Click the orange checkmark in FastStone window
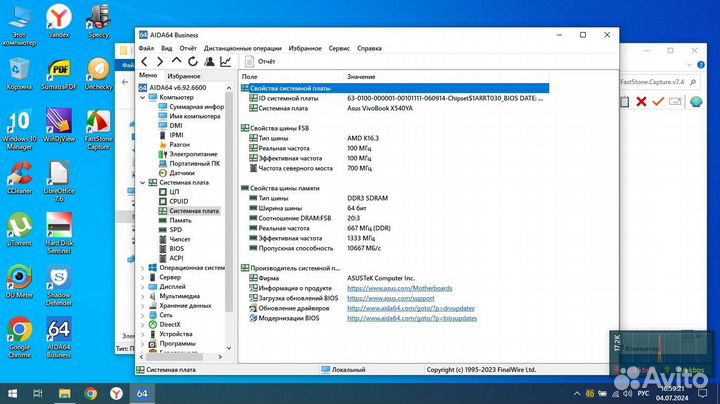The width and height of the screenshot is (720, 404). point(658,101)
